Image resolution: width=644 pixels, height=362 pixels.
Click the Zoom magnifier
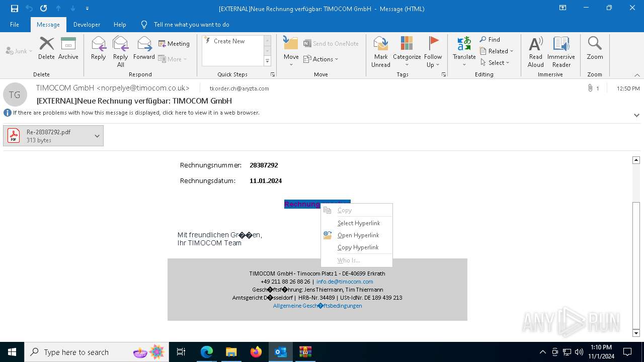point(595,48)
